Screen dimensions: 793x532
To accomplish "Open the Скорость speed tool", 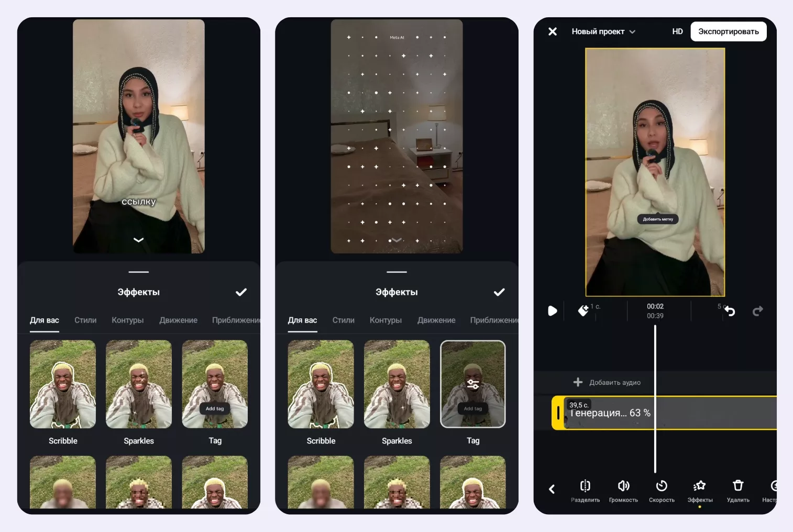I will [662, 491].
